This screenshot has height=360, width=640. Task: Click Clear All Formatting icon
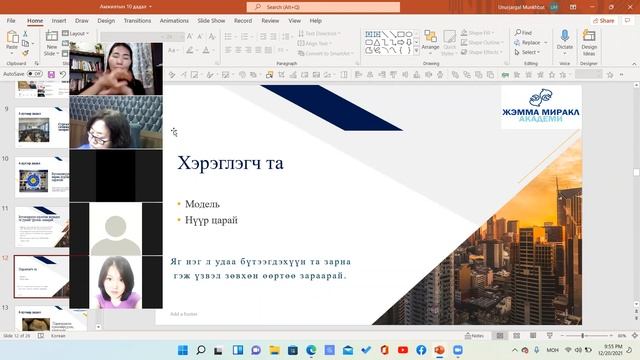[212, 37]
